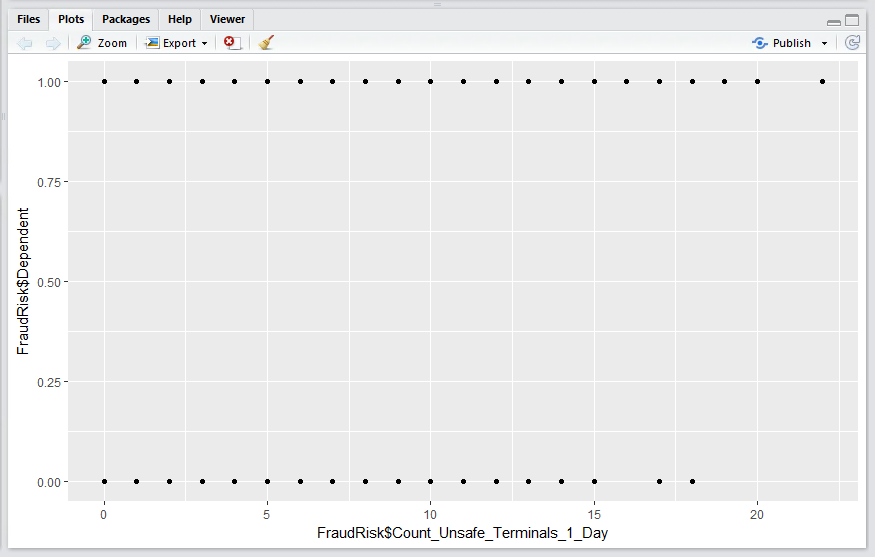Switch to the Packages tab
The width and height of the screenshot is (875, 557).
tap(126, 19)
